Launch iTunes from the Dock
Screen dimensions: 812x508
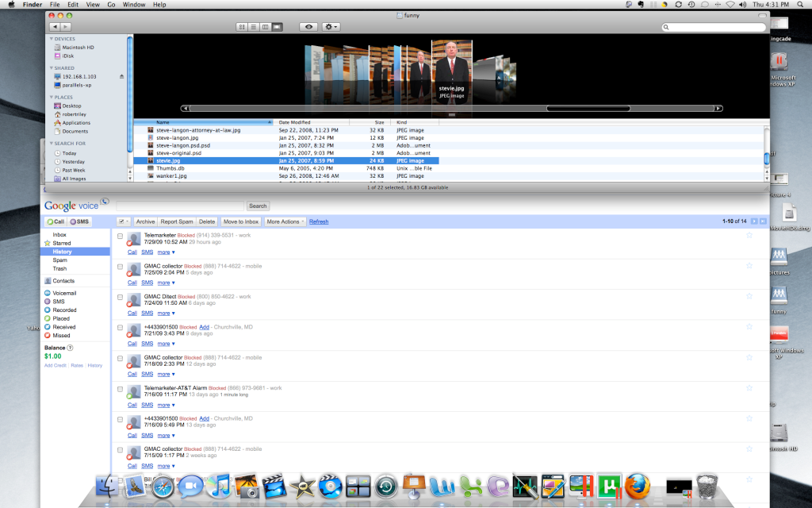point(220,486)
